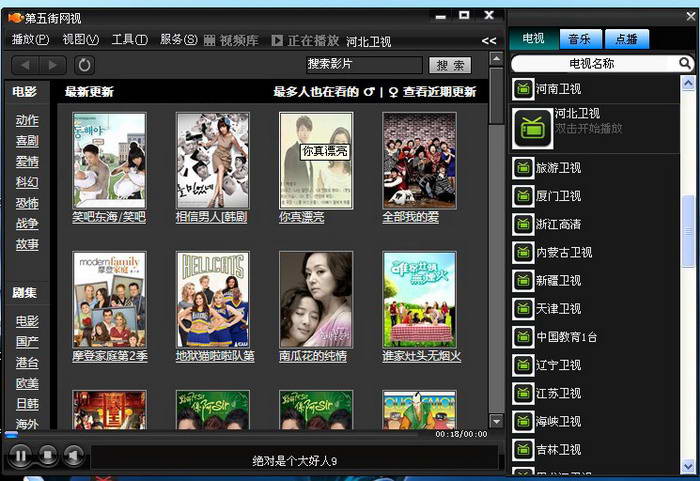Open the 摩登家庭第2季 poster thumbnail
The image size is (700, 481).
click(109, 300)
